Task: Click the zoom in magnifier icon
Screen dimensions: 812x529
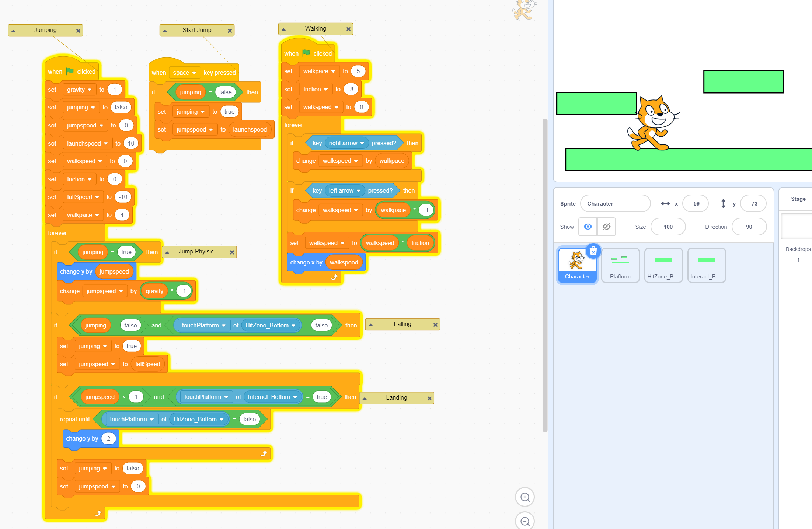Action: [x=525, y=497]
